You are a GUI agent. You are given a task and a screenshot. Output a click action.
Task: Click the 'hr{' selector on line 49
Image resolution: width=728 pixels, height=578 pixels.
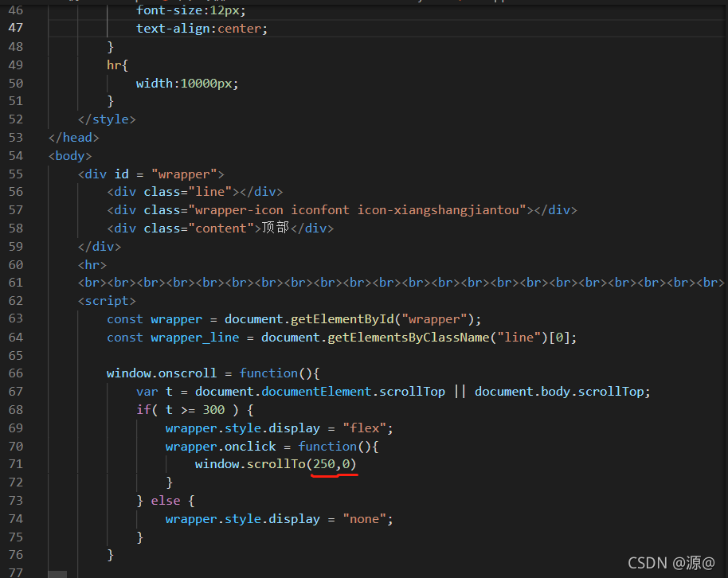tap(117, 65)
